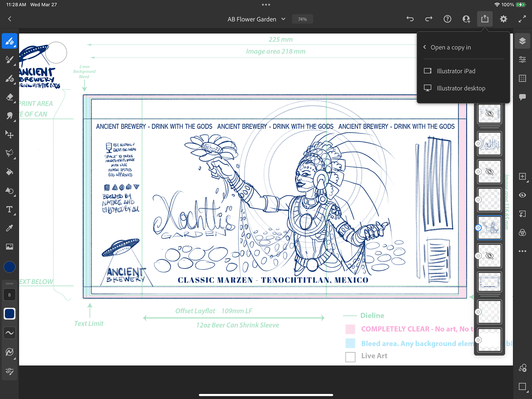The height and width of the screenshot is (399, 532).
Task: Open the Motion panel icon
Action: click(x=522, y=368)
